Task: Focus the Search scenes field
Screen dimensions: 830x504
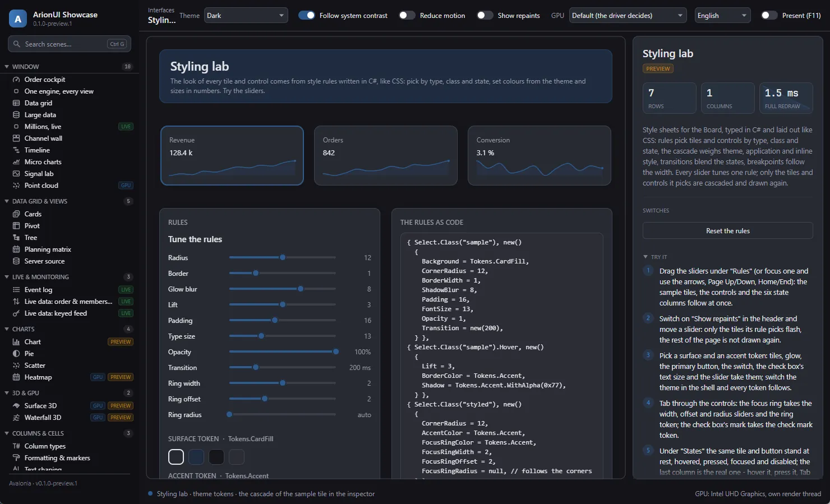Action: click(70, 44)
